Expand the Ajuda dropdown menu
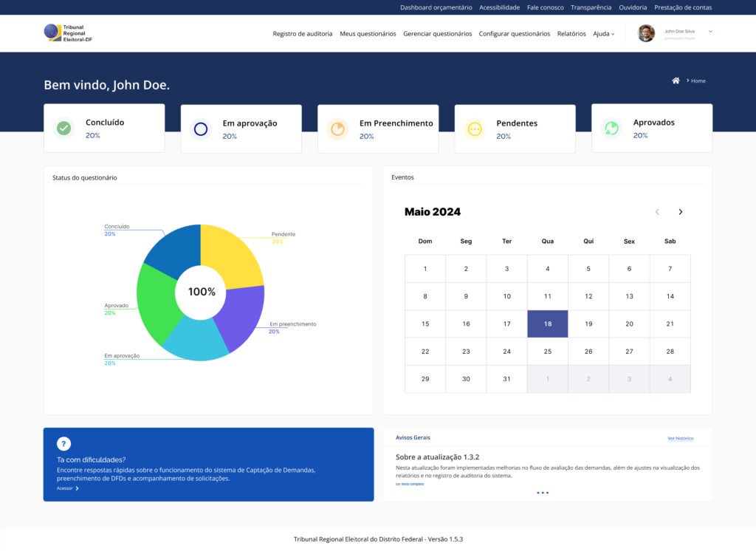Screen dimensions: 756x551 point(603,34)
